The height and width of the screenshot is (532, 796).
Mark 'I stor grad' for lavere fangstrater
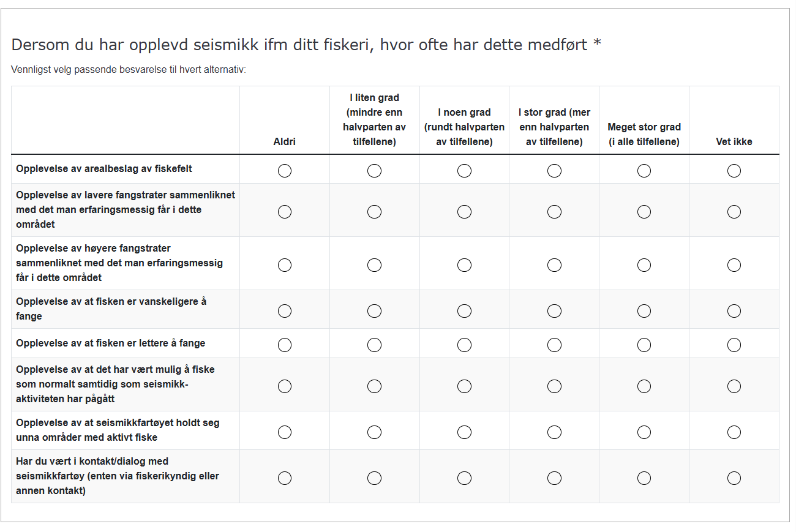coord(554,212)
